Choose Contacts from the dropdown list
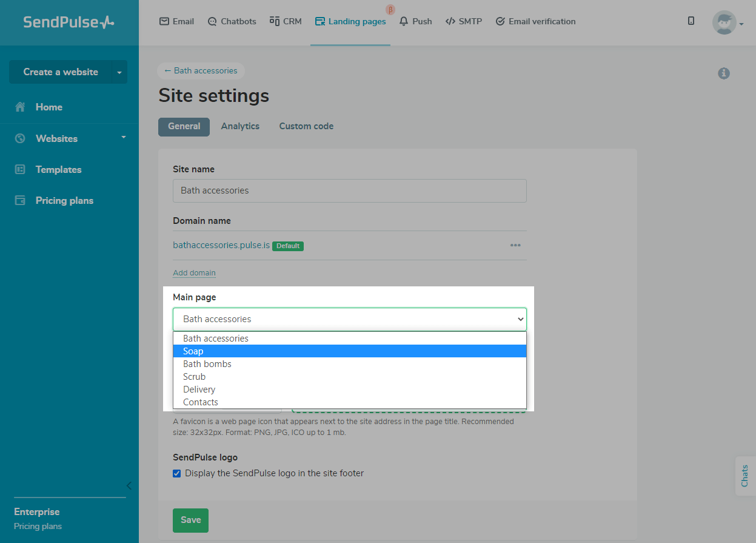 (350, 402)
